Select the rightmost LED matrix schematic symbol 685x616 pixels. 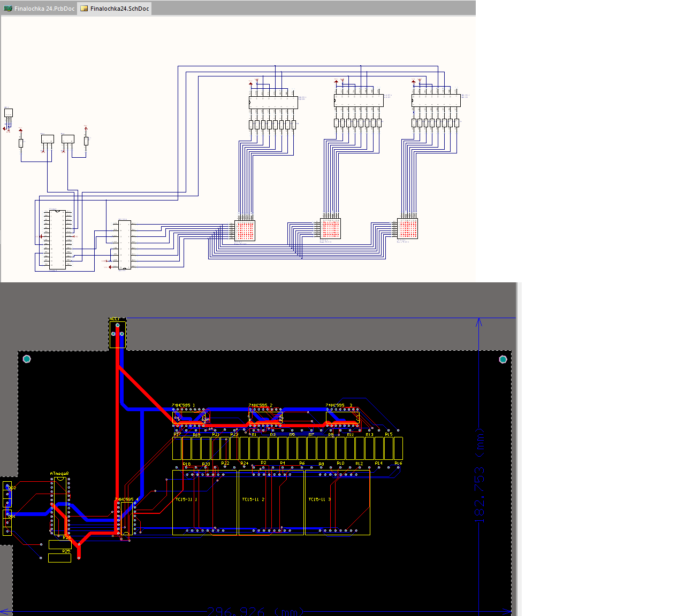[408, 229]
